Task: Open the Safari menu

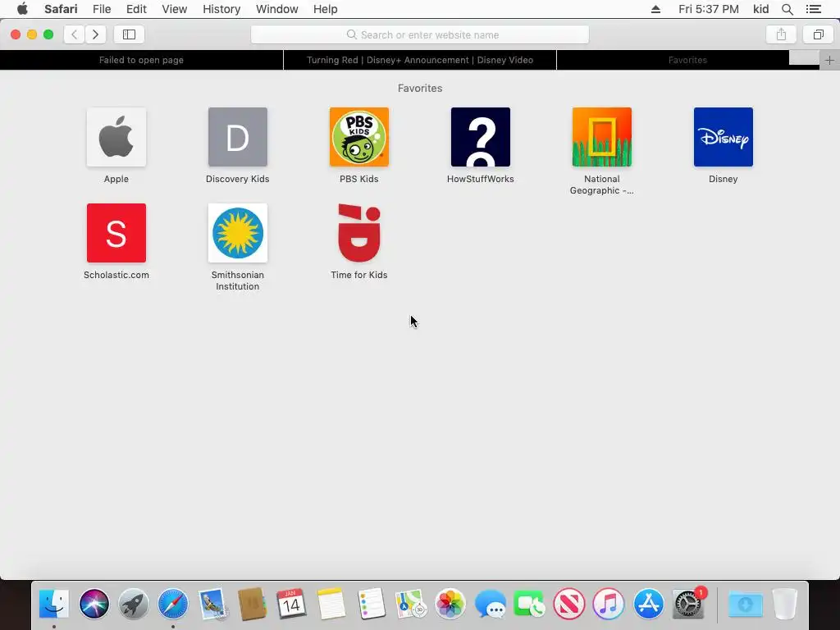Action: [61, 9]
